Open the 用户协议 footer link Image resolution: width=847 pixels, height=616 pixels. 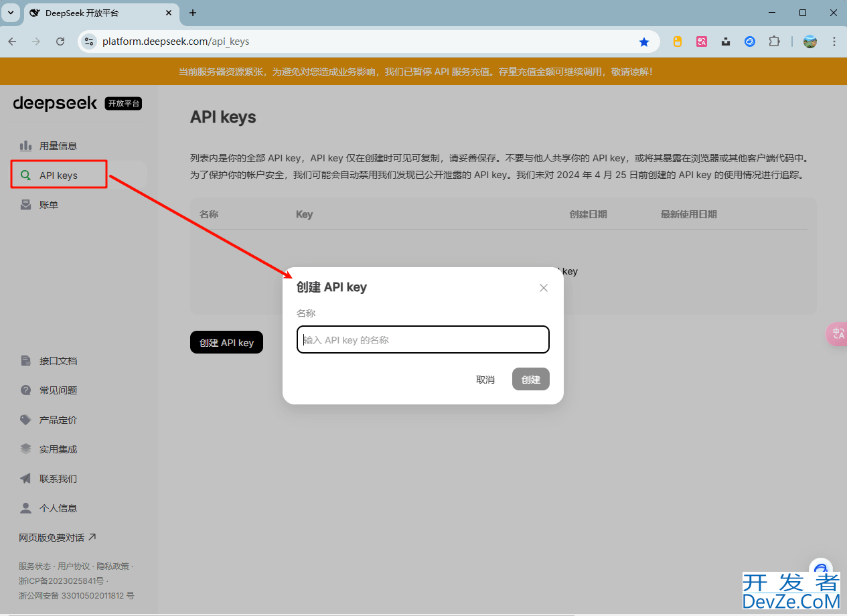pos(74,566)
